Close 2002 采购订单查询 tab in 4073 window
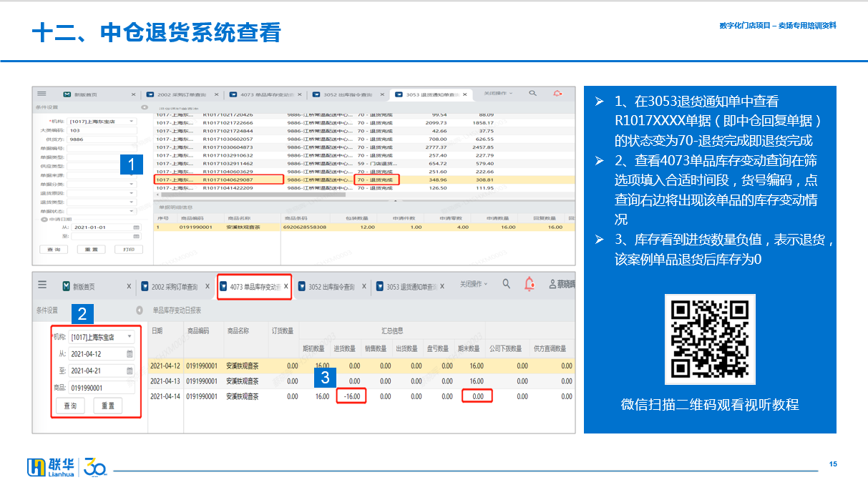This screenshot has width=868, height=490. pos(208,286)
